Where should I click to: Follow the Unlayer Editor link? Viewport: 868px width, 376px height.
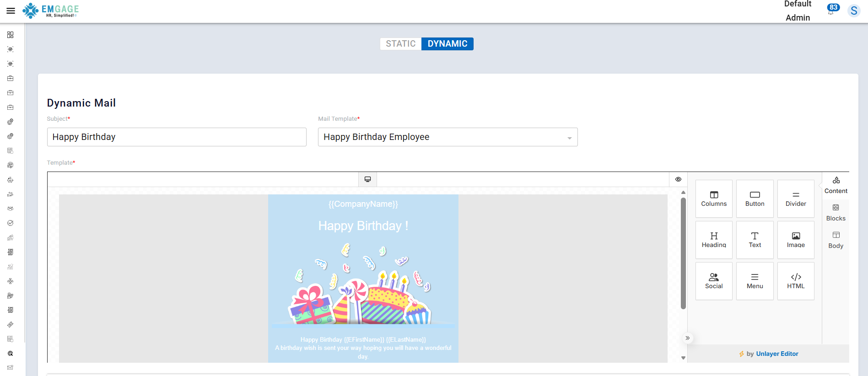pos(777,354)
